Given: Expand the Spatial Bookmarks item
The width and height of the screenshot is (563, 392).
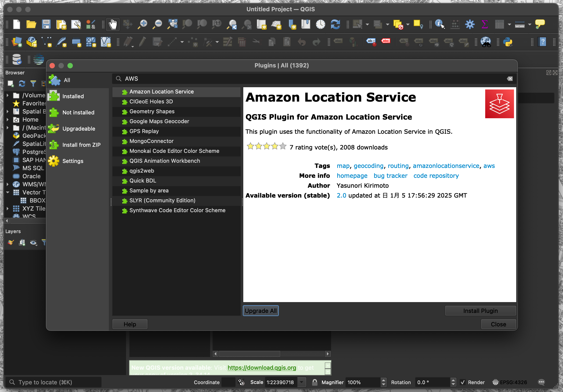Looking at the screenshot, I should [x=8, y=111].
